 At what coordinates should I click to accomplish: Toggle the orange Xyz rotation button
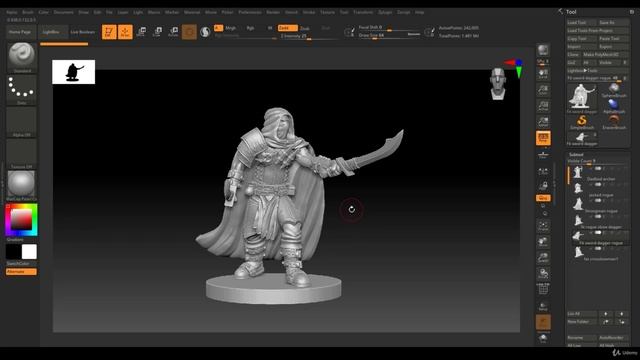(x=543, y=198)
